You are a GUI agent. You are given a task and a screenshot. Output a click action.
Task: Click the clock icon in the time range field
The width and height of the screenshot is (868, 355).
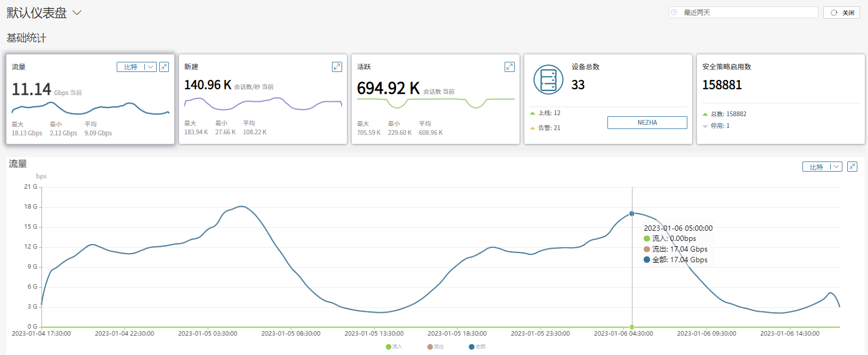675,12
